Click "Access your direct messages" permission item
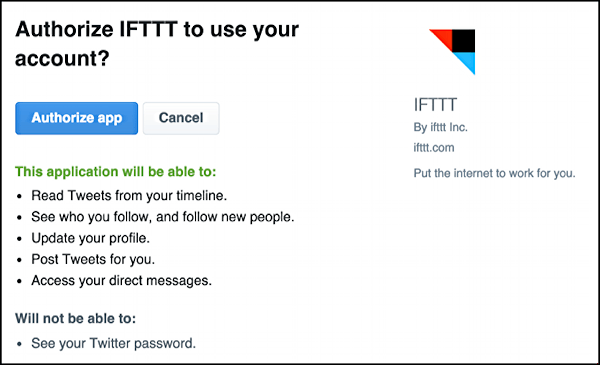This screenshot has width=600, height=365. 121,281
